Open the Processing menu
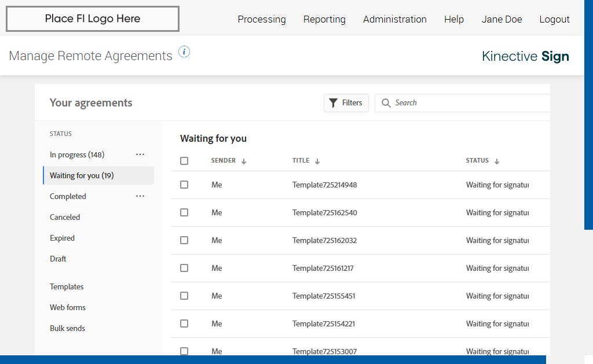 pyautogui.click(x=262, y=19)
